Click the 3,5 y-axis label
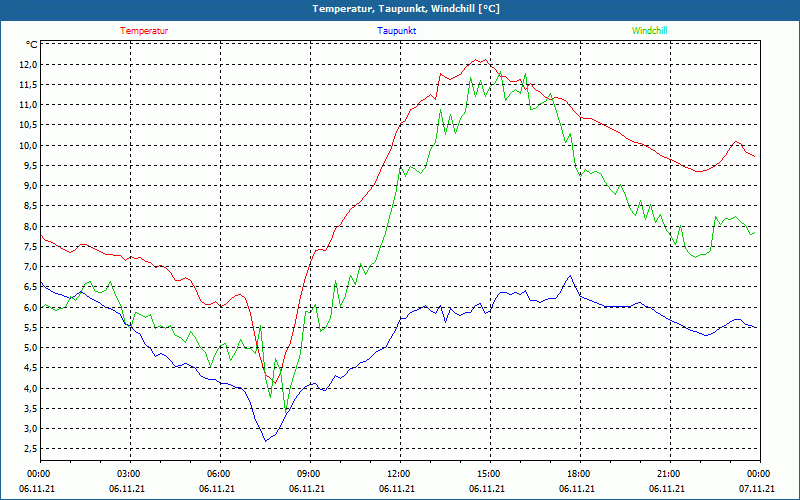The image size is (800, 500). (x=30, y=408)
